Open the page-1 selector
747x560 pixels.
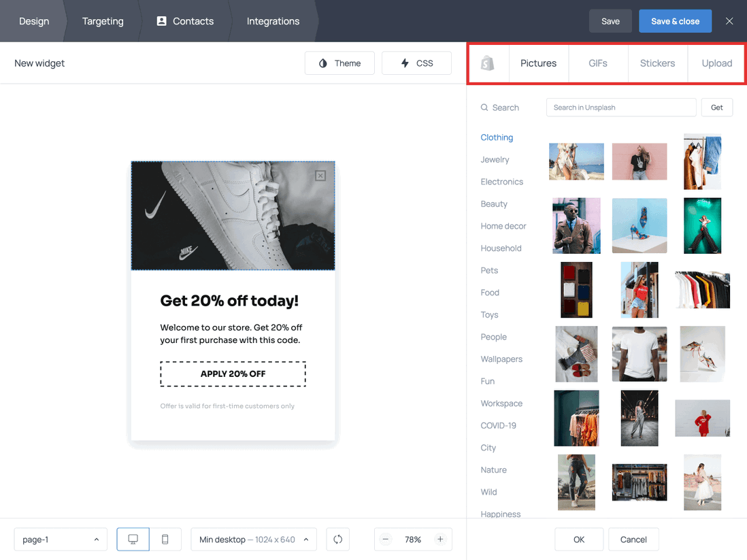60,539
